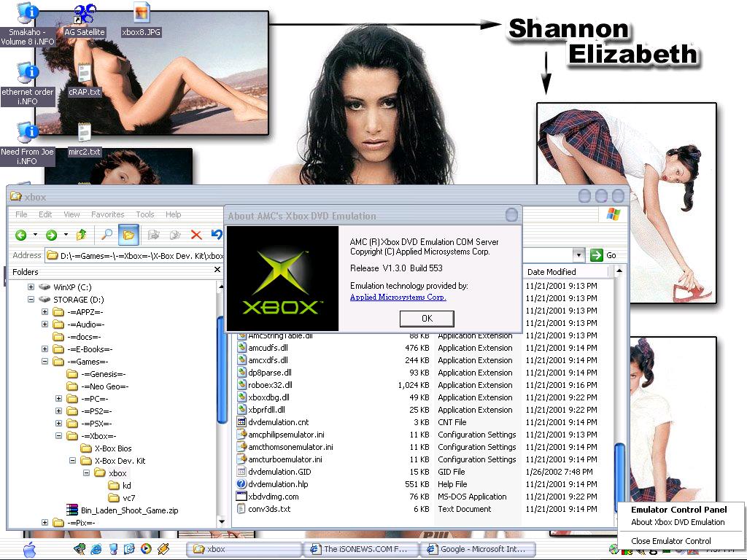Open the Address bar dropdown arrow
Image resolution: width=747 pixels, height=560 pixels.
578,255
